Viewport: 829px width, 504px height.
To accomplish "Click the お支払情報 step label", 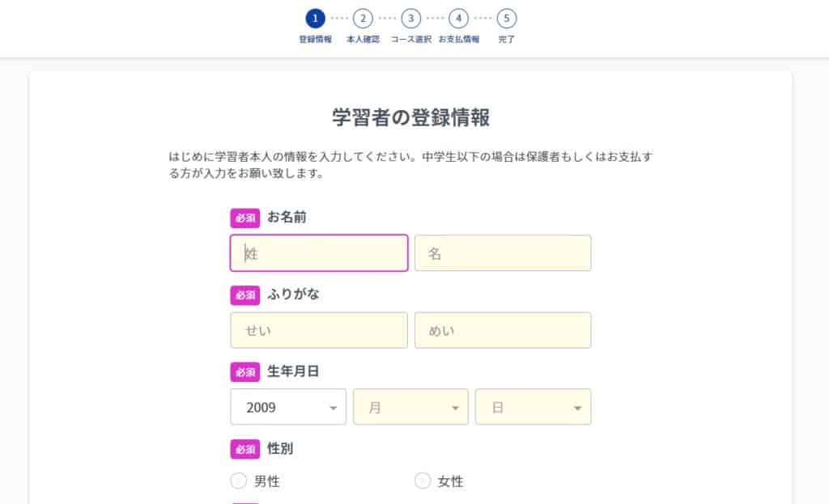I will coord(459,39).
